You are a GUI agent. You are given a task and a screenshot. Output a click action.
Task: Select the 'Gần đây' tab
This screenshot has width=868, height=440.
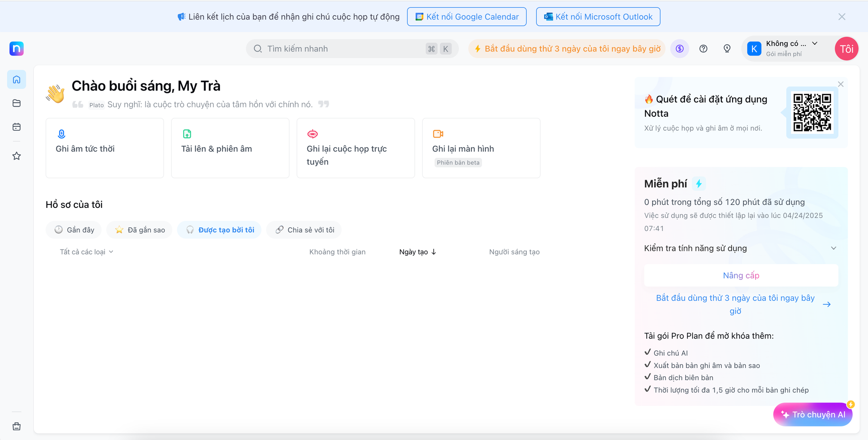(73, 230)
